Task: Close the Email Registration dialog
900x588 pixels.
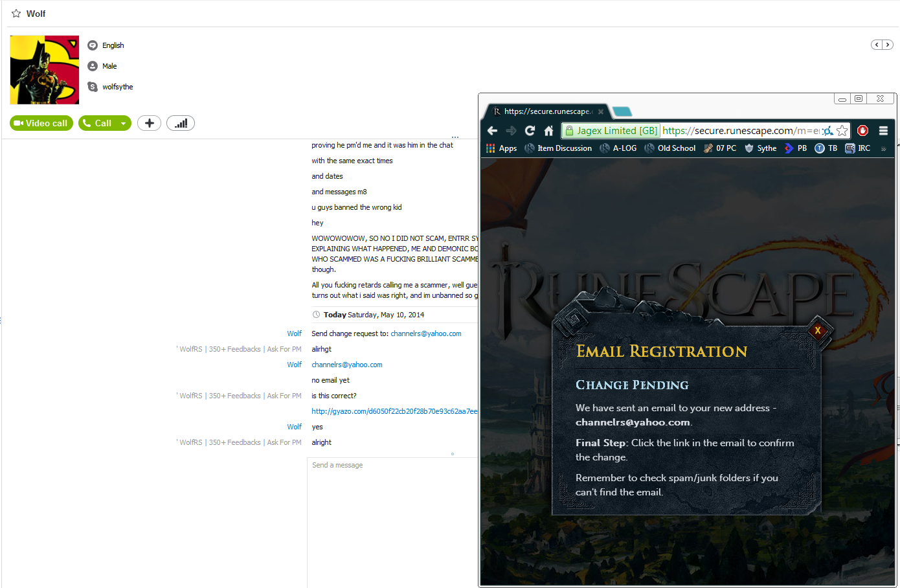Action: tap(818, 330)
